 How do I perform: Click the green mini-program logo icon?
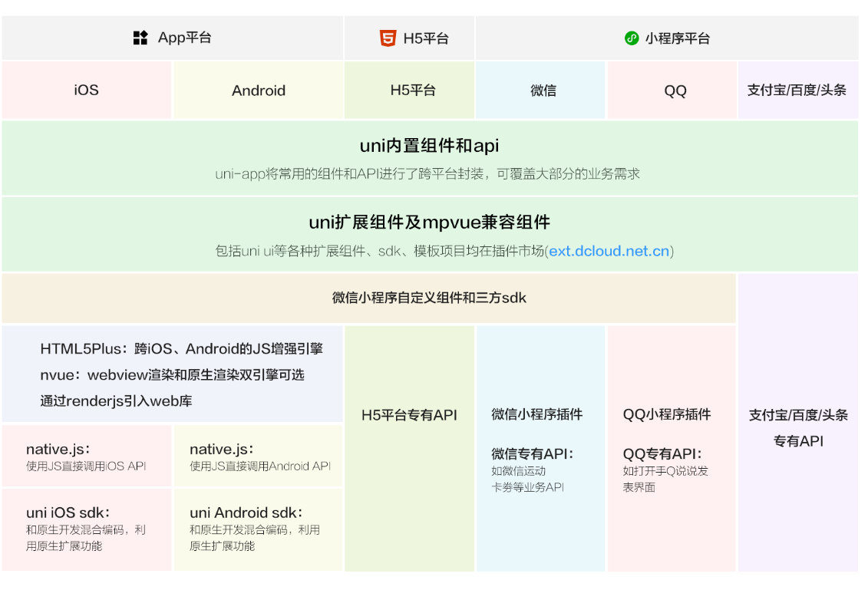click(632, 38)
